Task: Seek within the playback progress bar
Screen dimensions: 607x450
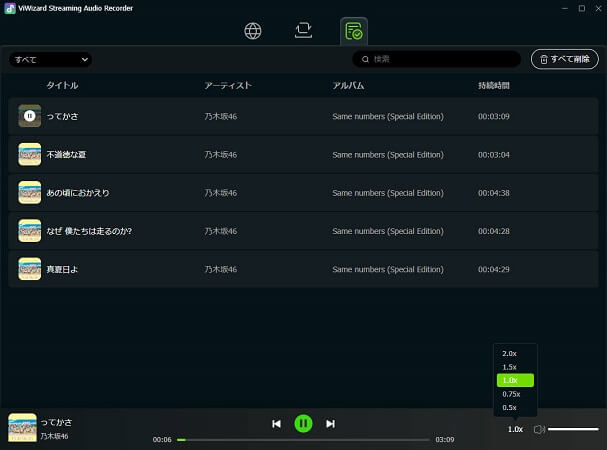Action: coord(303,440)
